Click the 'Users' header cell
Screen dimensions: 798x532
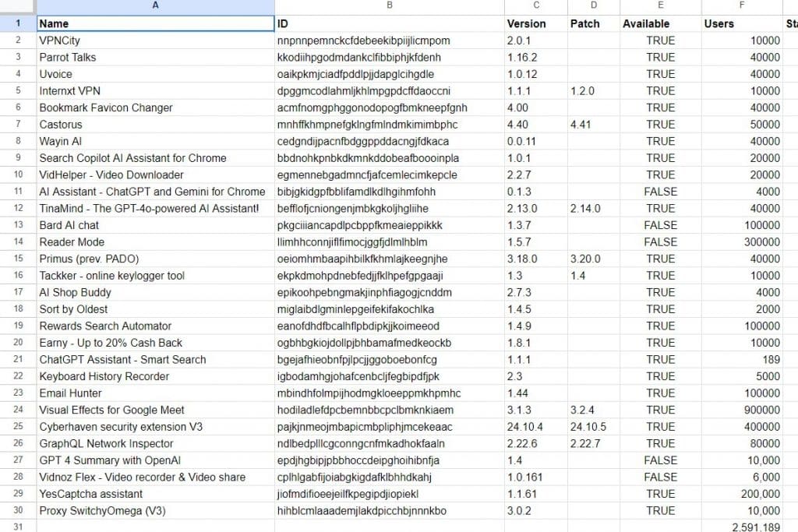point(742,23)
